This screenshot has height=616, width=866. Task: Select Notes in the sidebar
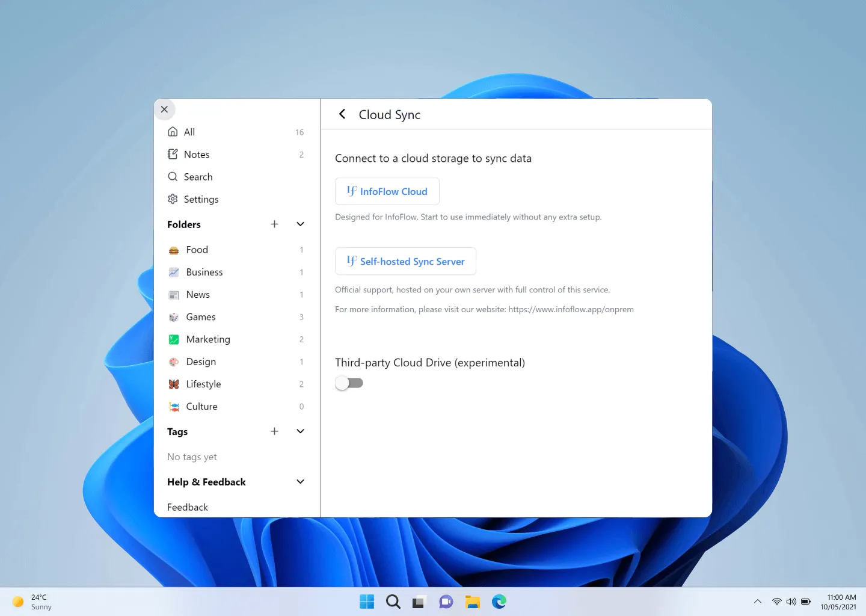(x=196, y=154)
